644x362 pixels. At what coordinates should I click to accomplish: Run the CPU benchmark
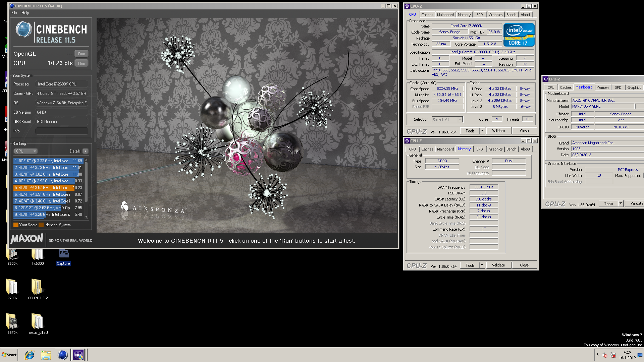tap(82, 63)
